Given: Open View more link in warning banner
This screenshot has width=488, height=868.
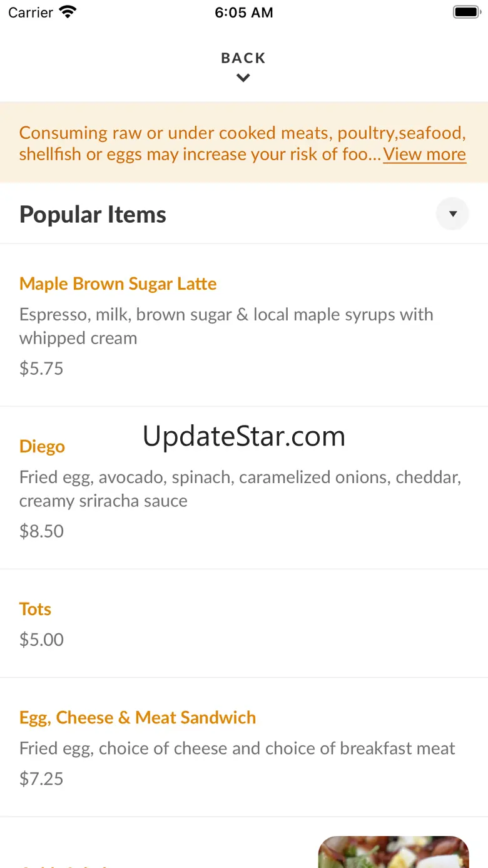Looking at the screenshot, I should pyautogui.click(x=424, y=154).
